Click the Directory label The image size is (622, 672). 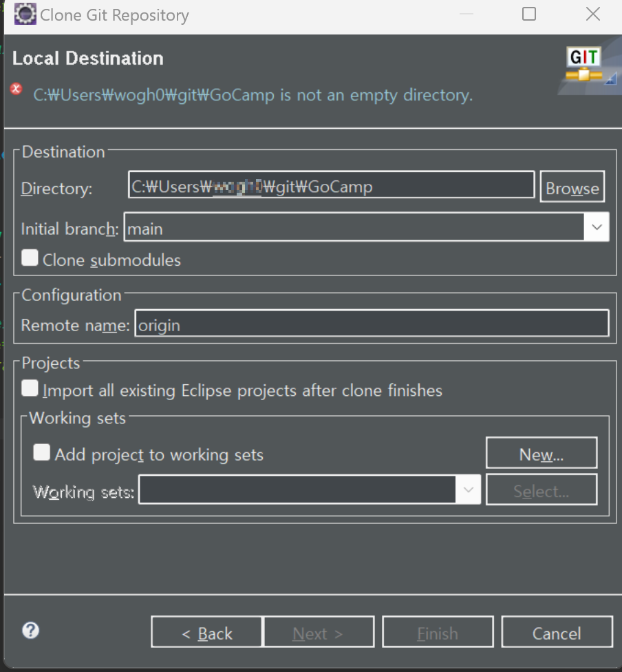click(56, 188)
